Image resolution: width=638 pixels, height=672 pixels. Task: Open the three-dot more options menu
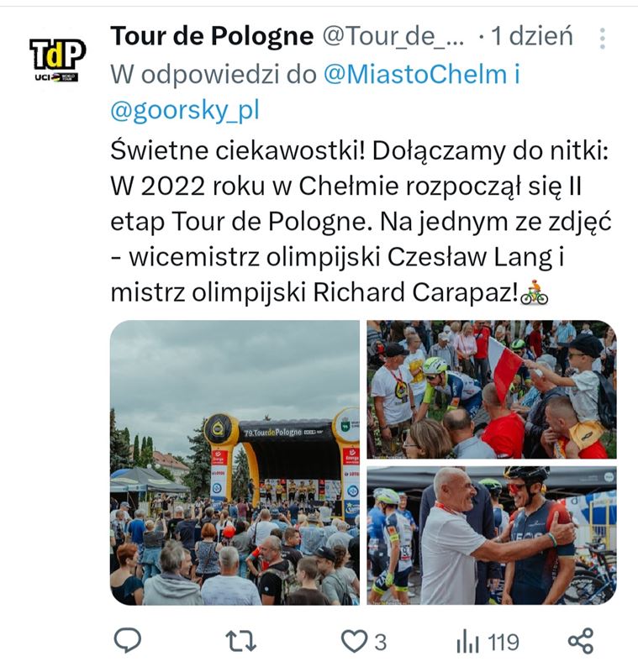tap(603, 39)
